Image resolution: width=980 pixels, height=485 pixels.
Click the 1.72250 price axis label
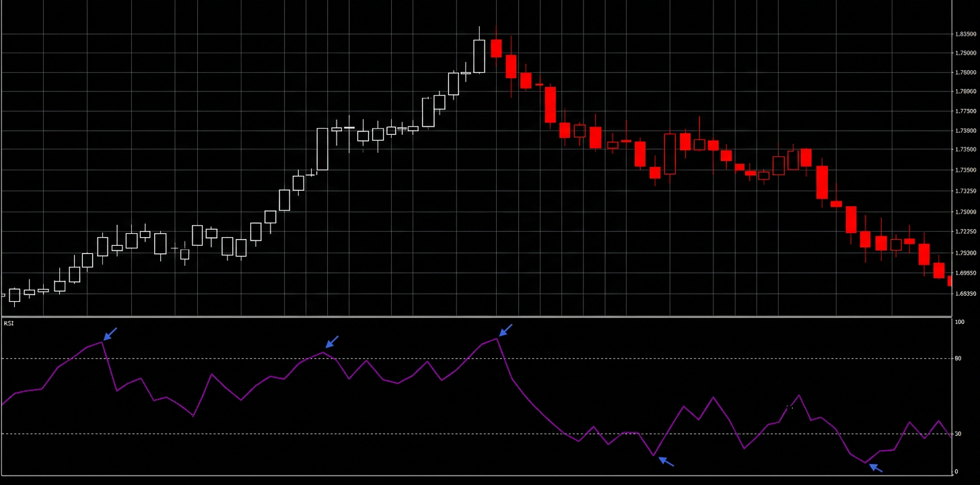pos(966,232)
